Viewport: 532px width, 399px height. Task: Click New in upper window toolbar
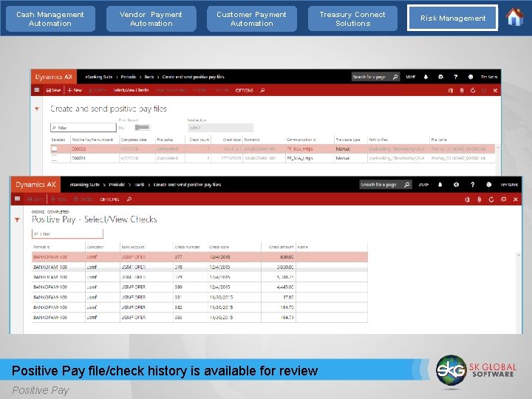(x=75, y=90)
